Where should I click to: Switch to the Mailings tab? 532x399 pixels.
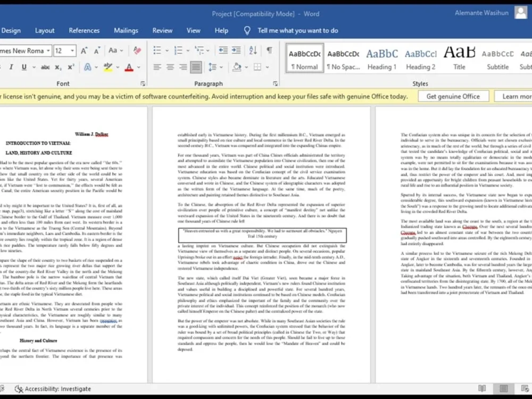[x=126, y=30]
